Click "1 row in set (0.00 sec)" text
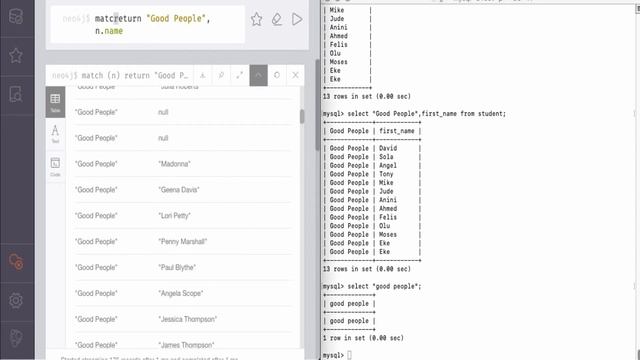Viewport: 640px width, 360px height. pos(363,338)
